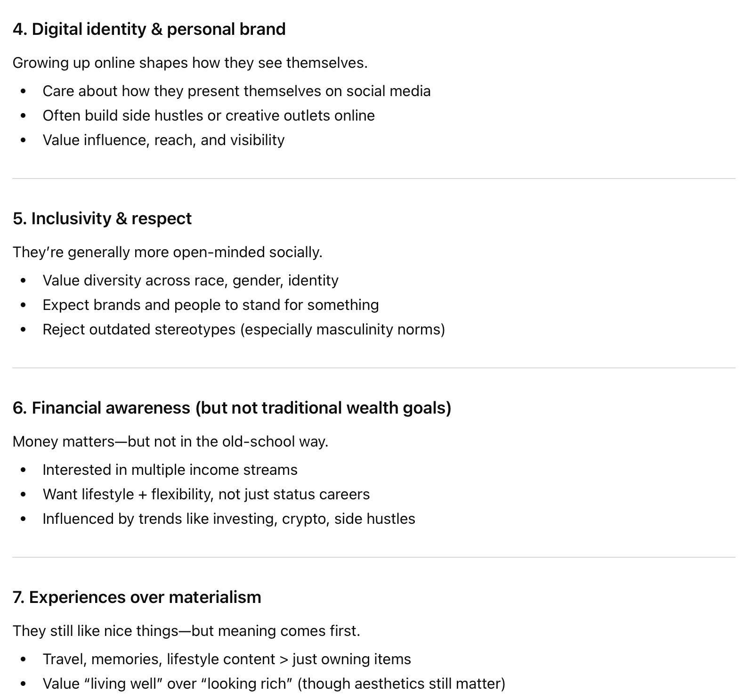This screenshot has height=700, width=745.
Task: Click the "Financial awareness" section heading
Action: [x=232, y=408]
